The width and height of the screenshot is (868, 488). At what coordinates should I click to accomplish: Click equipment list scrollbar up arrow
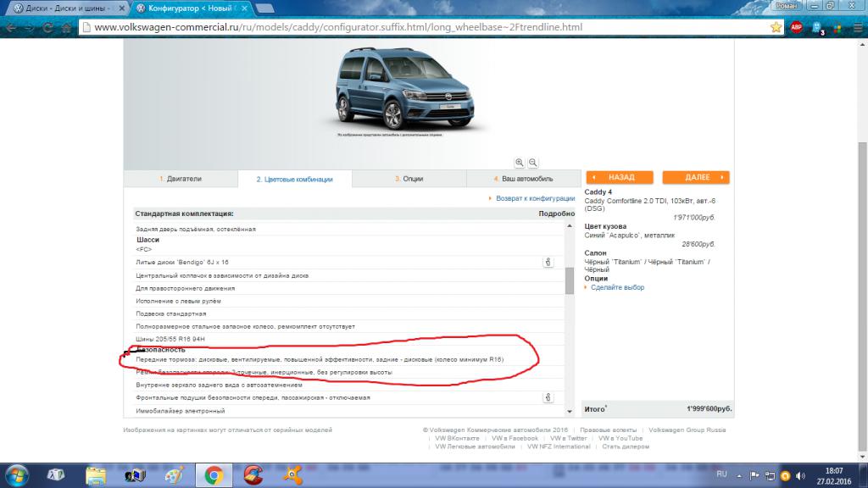570,225
